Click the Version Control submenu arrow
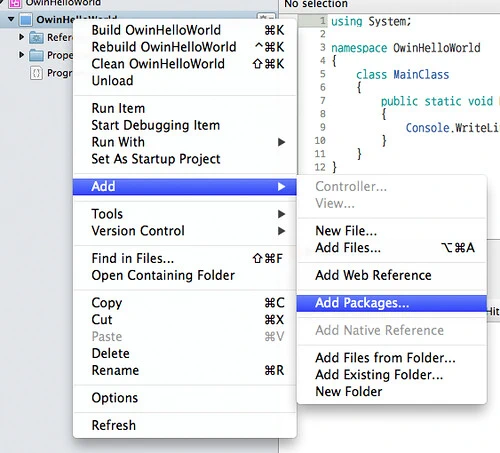The width and height of the screenshot is (500, 453). (282, 231)
